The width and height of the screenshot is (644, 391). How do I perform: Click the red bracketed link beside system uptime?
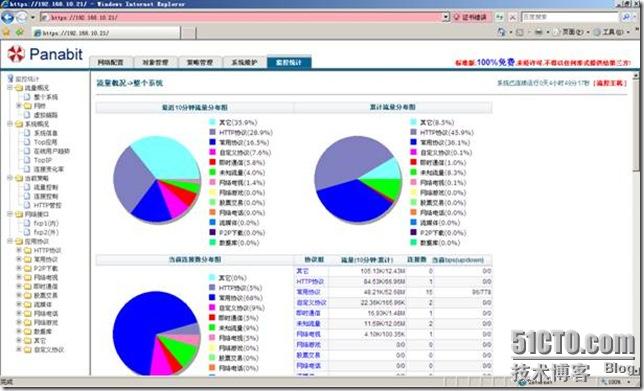610,83
